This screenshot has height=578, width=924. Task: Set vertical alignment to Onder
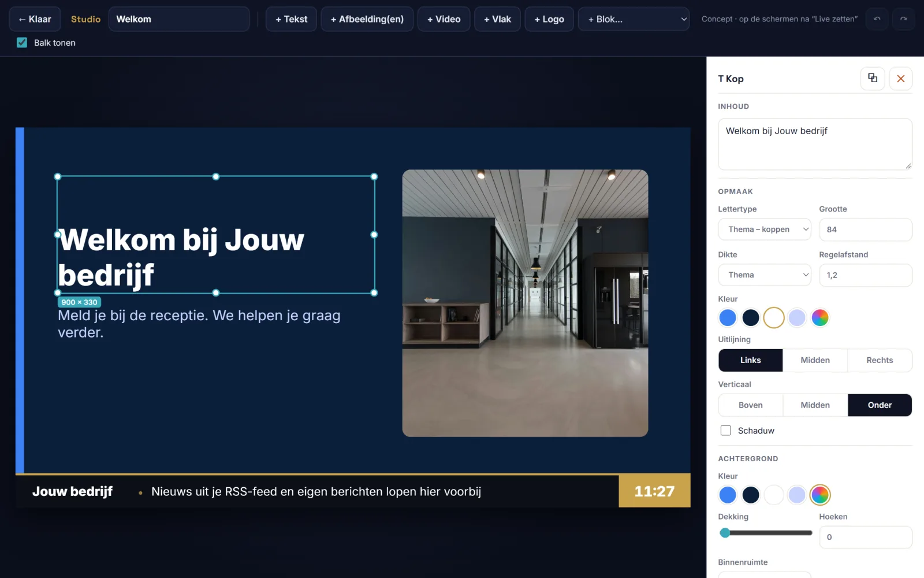880,405
